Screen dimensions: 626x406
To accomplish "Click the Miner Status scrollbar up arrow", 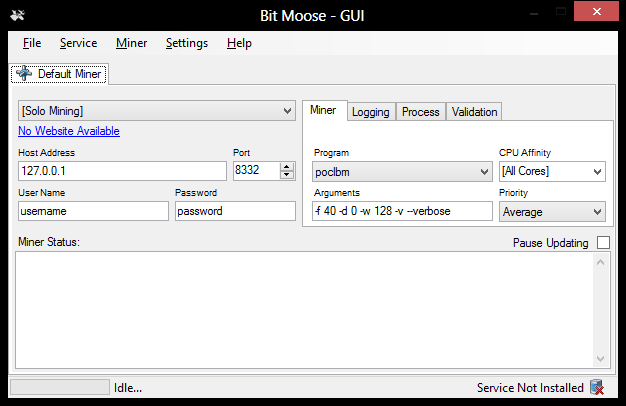I will click(600, 262).
